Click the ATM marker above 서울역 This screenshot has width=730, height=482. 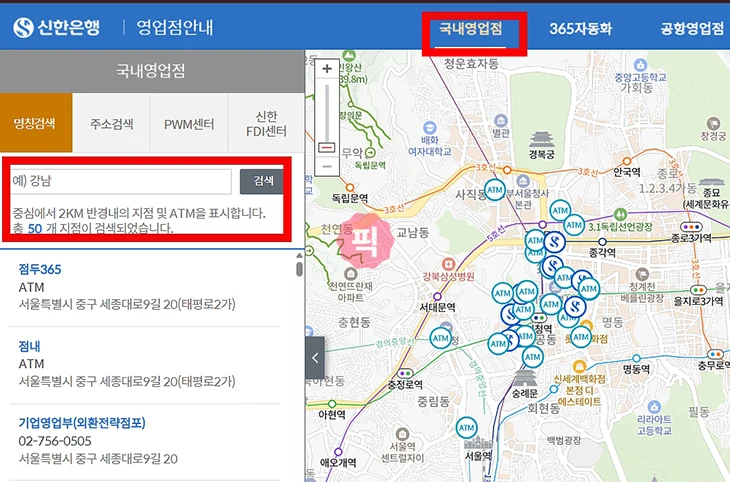[466, 428]
